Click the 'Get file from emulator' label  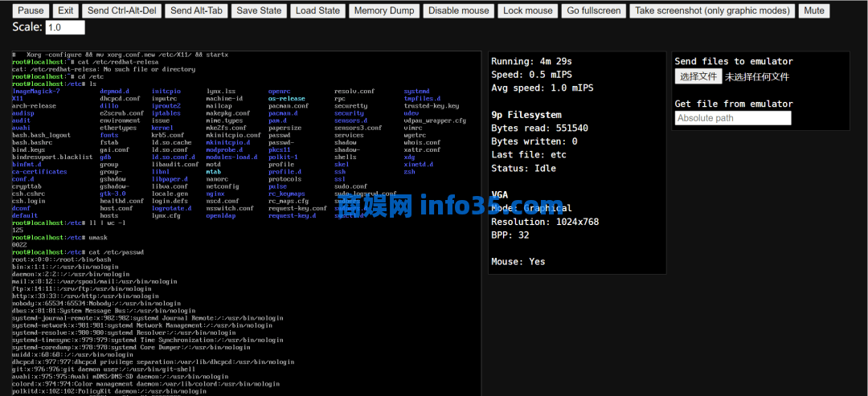click(733, 104)
